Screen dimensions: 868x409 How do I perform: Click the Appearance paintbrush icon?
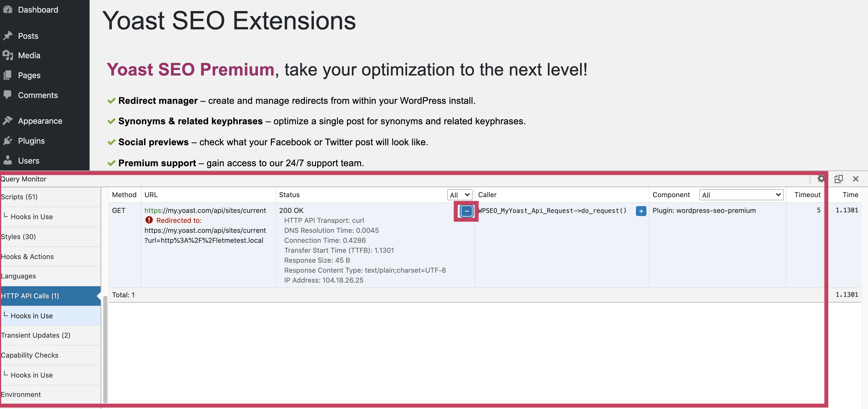pos(7,121)
